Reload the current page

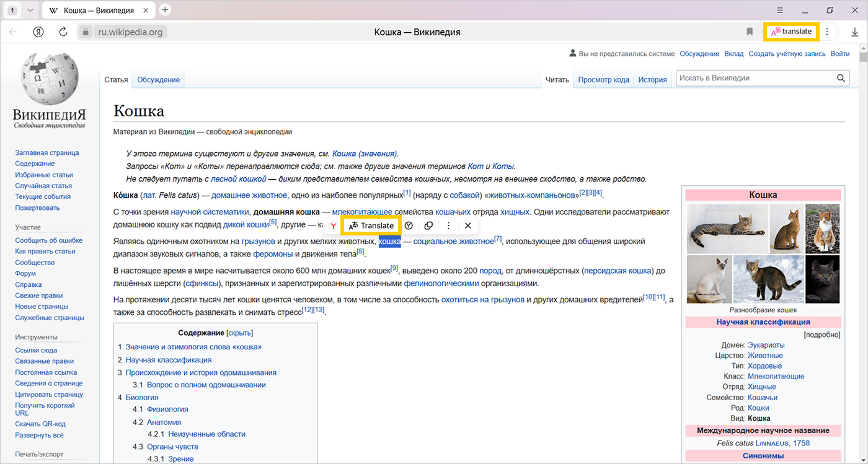[63, 32]
